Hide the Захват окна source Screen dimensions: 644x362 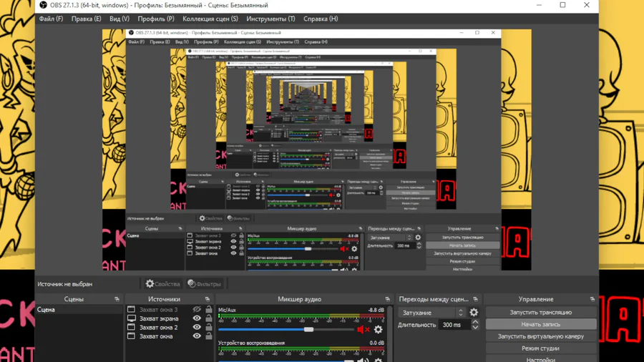pyautogui.click(x=197, y=336)
